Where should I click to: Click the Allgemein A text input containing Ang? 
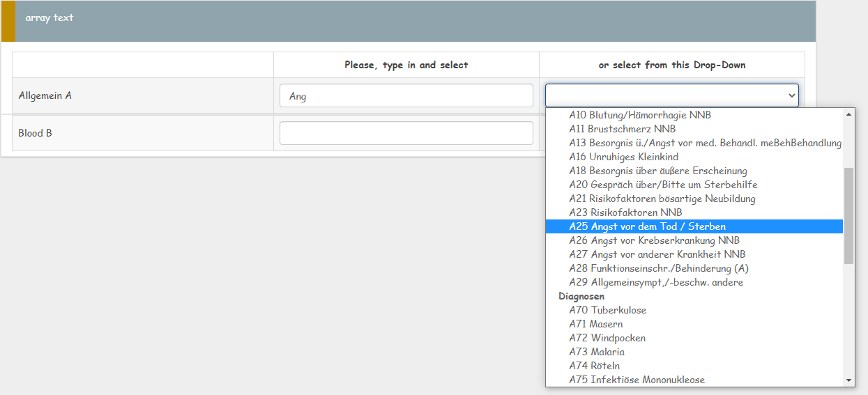coord(406,96)
